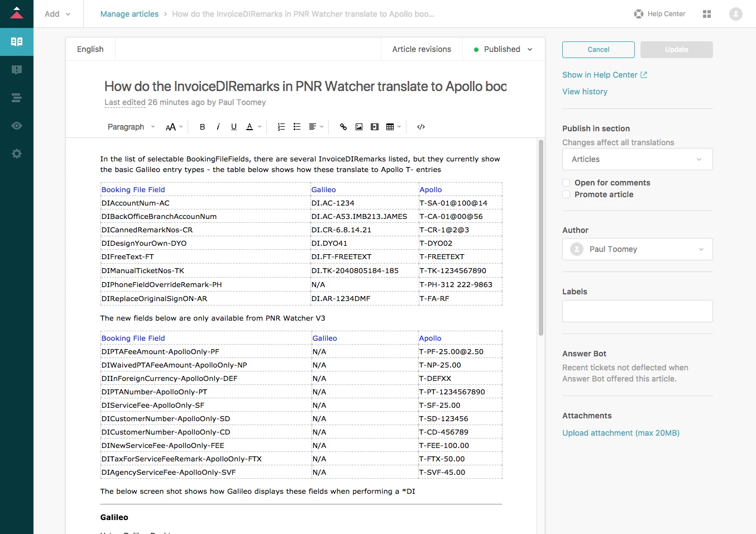Image resolution: width=756 pixels, height=534 pixels.
Task: Insert a numbered list
Action: (x=281, y=127)
